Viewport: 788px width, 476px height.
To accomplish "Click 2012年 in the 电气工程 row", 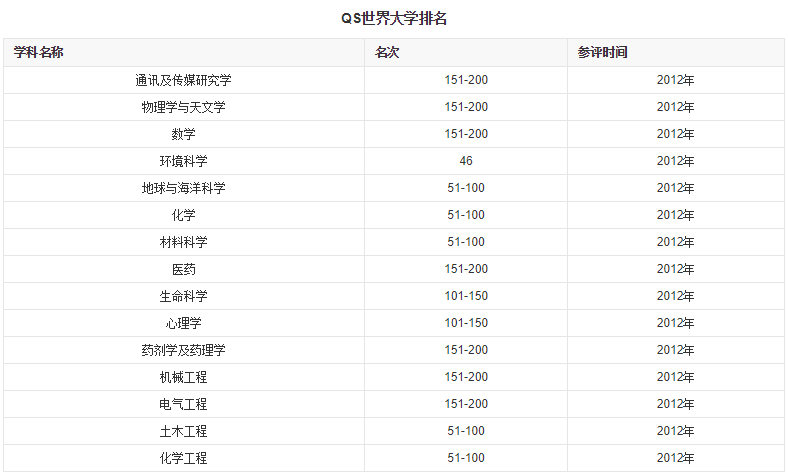I will coord(675,404).
